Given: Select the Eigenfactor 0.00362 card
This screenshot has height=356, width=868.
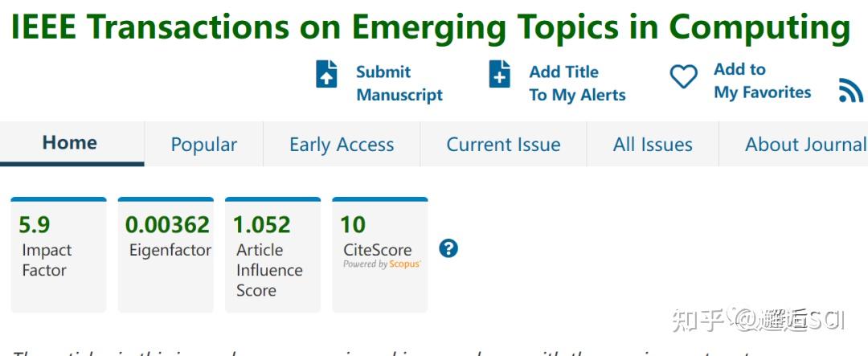Looking at the screenshot, I should pos(166,255).
